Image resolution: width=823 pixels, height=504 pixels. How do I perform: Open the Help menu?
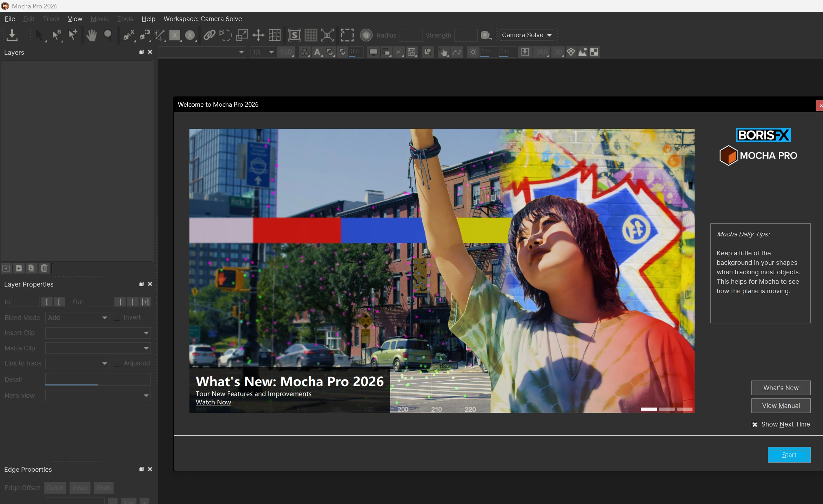pyautogui.click(x=148, y=19)
